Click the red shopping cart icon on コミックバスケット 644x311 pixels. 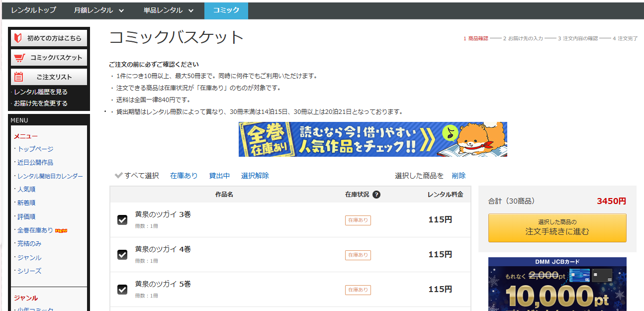[19, 57]
